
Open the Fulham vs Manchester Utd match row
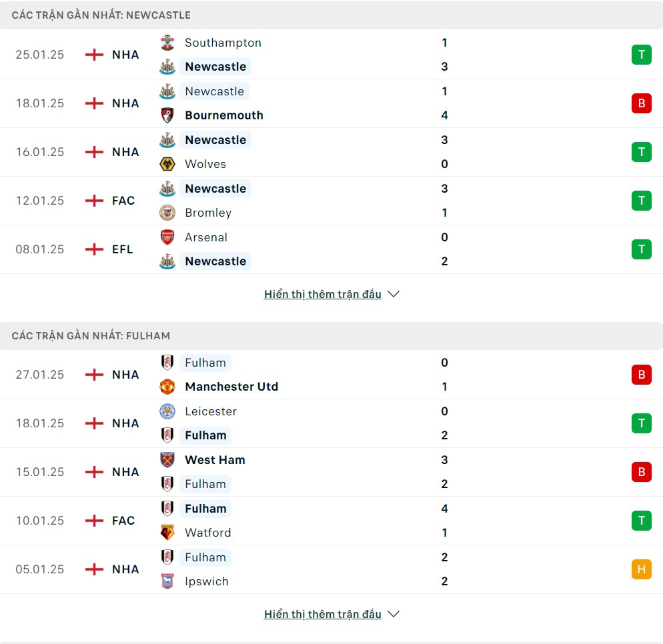point(331,375)
